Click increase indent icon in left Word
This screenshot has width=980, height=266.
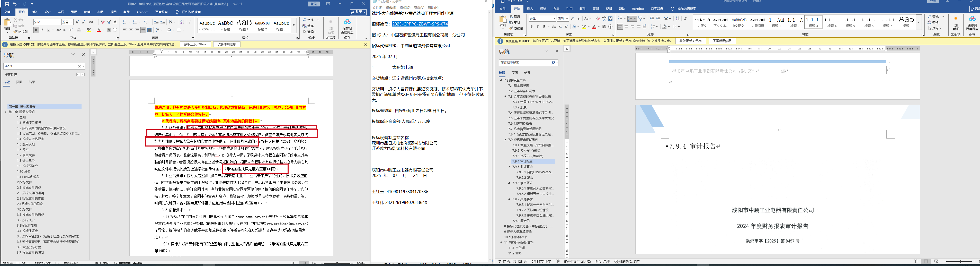[x=163, y=22]
